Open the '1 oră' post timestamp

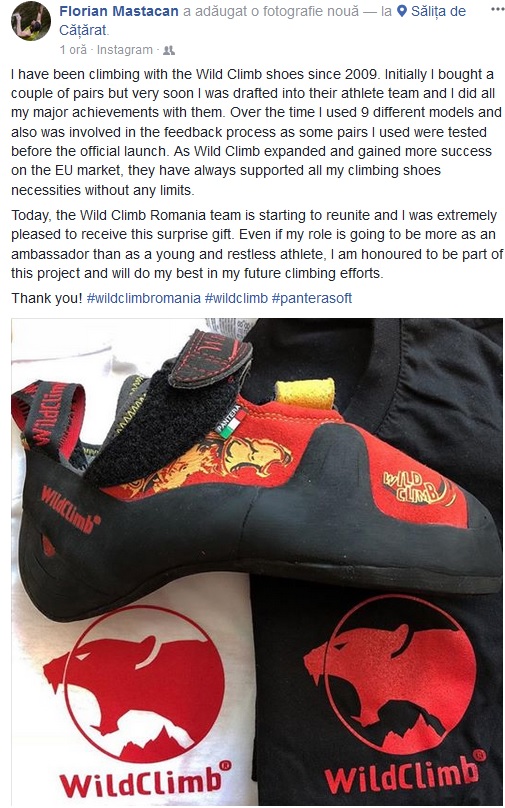[x=73, y=50]
